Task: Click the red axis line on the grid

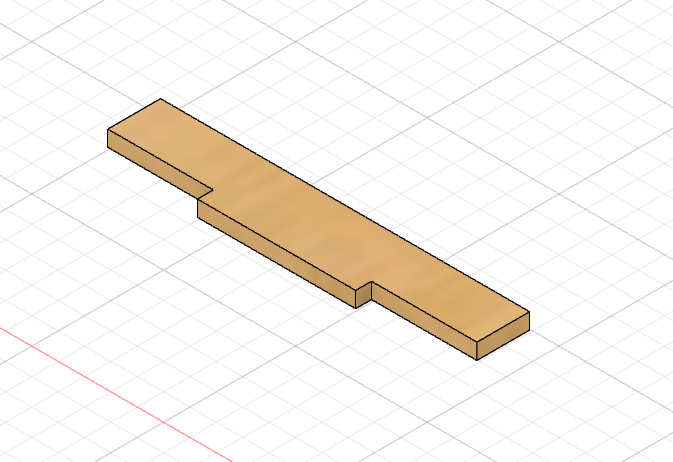Action: click(116, 394)
